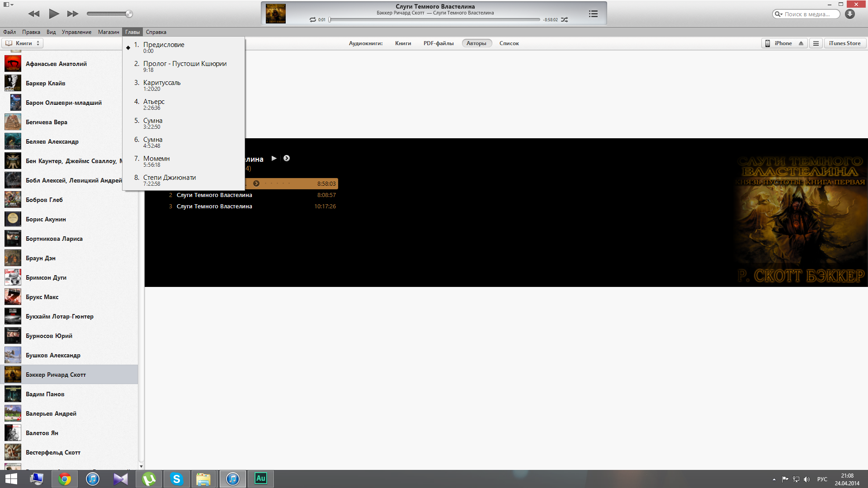Image resolution: width=868 pixels, height=488 pixels.
Task: Click the РУС language indicator
Action: click(822, 479)
